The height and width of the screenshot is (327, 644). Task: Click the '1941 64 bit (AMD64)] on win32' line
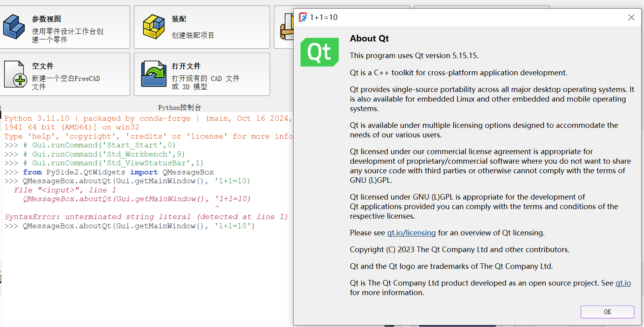pos(72,127)
